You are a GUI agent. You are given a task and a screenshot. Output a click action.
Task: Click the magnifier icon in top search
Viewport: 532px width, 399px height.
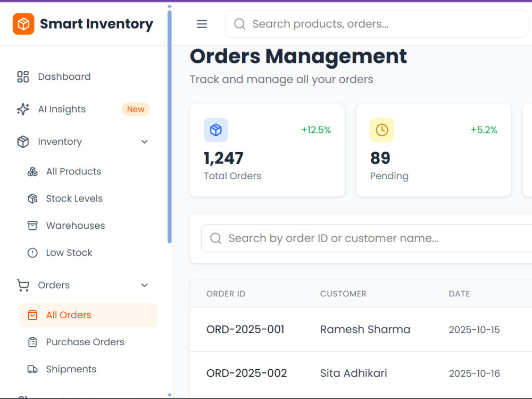point(239,24)
